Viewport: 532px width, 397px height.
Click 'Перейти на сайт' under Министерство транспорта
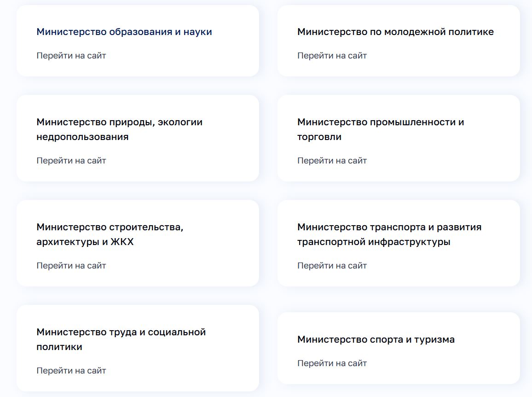point(332,266)
